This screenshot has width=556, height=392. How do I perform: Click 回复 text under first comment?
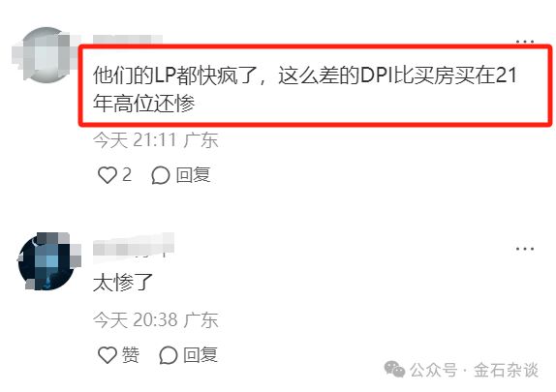194,175
